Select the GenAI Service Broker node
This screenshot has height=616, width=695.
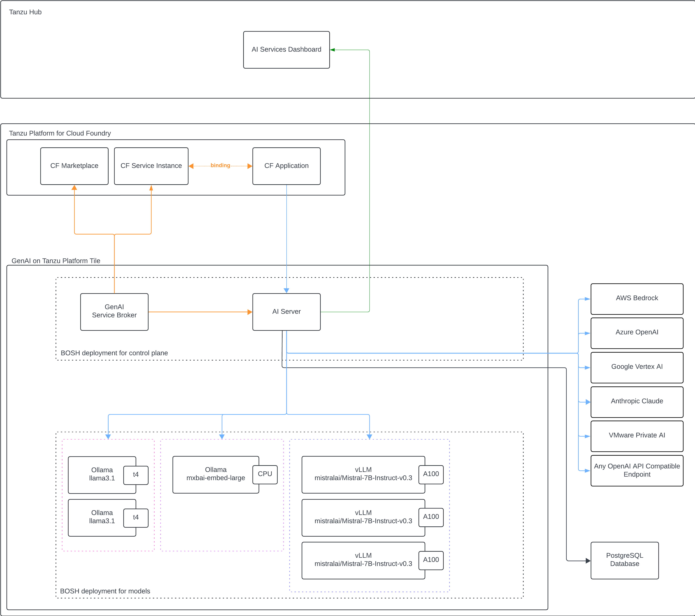[x=114, y=312]
